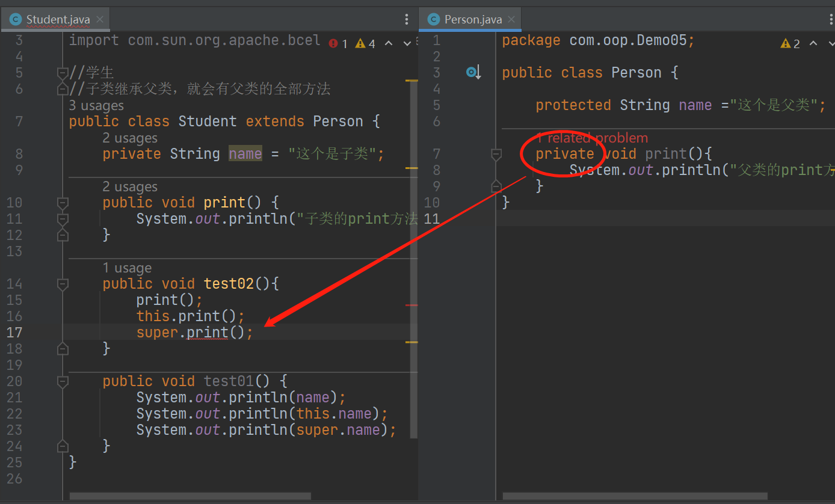
Task: Click the '1 related problem' hint in Person.java
Action: click(592, 138)
